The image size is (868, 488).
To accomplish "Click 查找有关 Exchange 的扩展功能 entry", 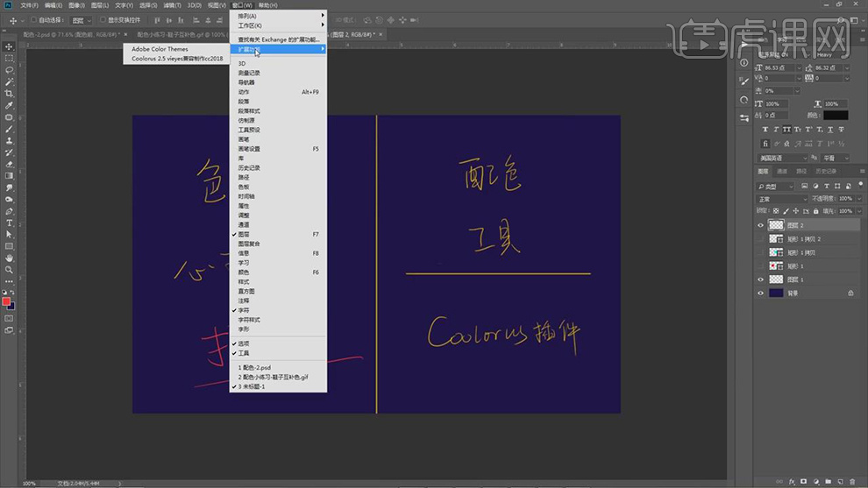I will pyautogui.click(x=278, y=39).
